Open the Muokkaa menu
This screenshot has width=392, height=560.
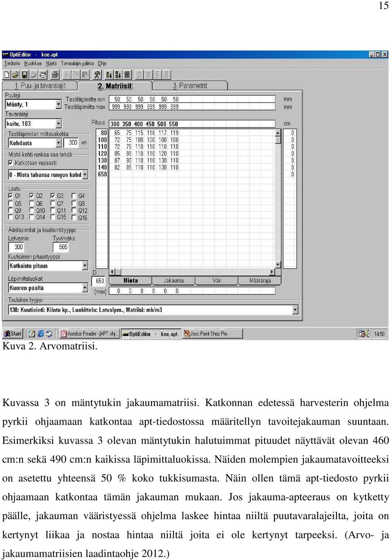click(33, 63)
